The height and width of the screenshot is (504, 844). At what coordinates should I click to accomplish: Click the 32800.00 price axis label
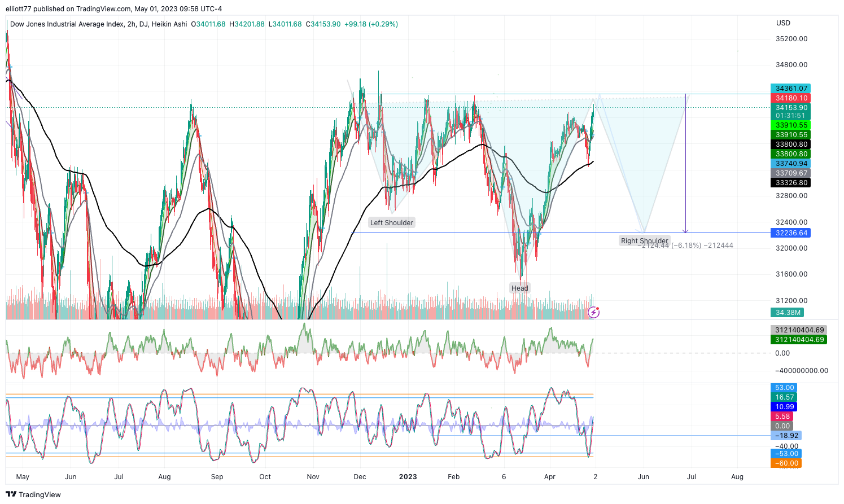coord(791,196)
